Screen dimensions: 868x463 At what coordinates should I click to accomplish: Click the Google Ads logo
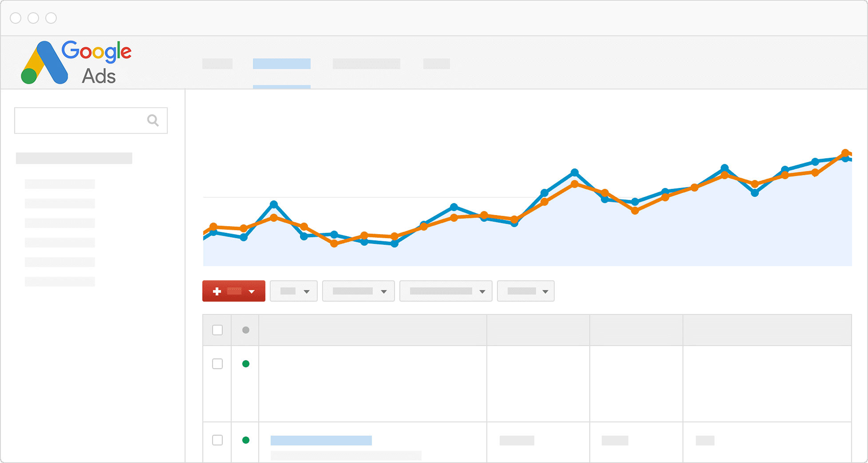[x=76, y=62]
